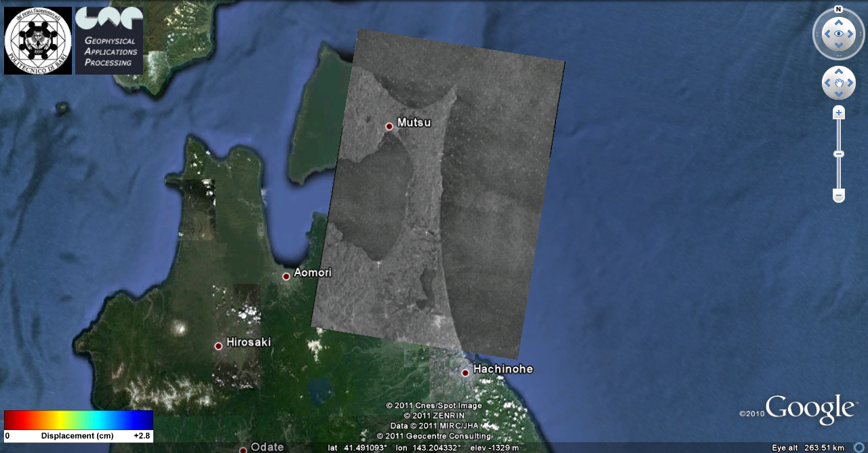Click the "lon 143.204332°" status readout
The height and width of the screenshot is (453, 868).
coord(428,448)
